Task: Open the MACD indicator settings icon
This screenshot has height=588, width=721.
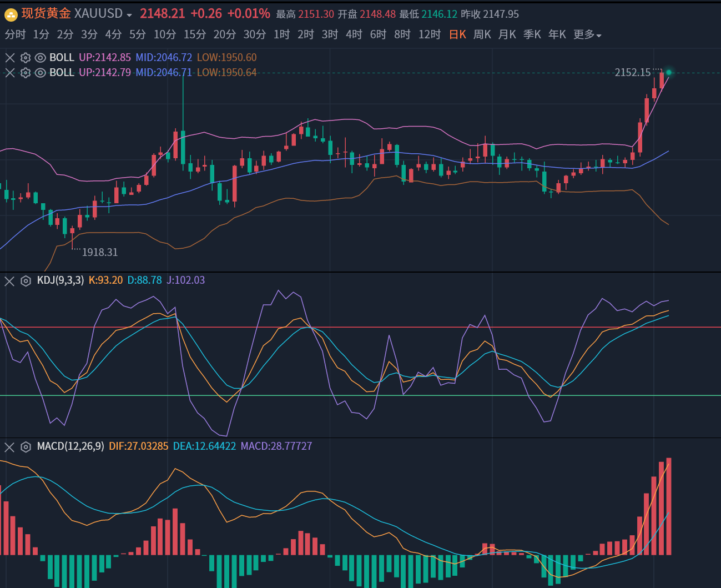Action: click(x=26, y=447)
